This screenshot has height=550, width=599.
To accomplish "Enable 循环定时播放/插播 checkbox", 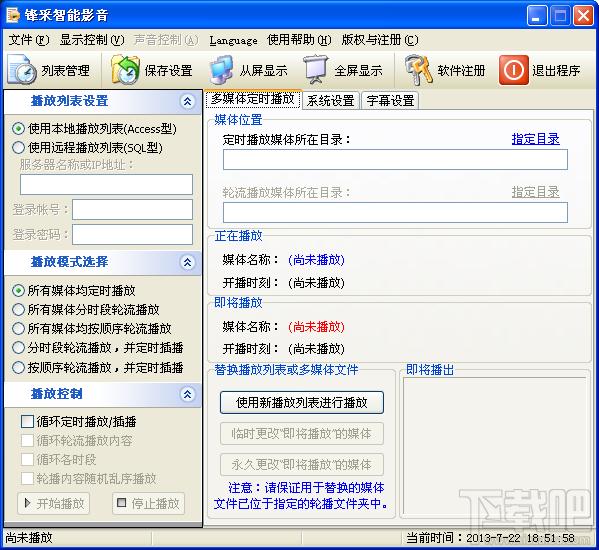I will (28, 422).
